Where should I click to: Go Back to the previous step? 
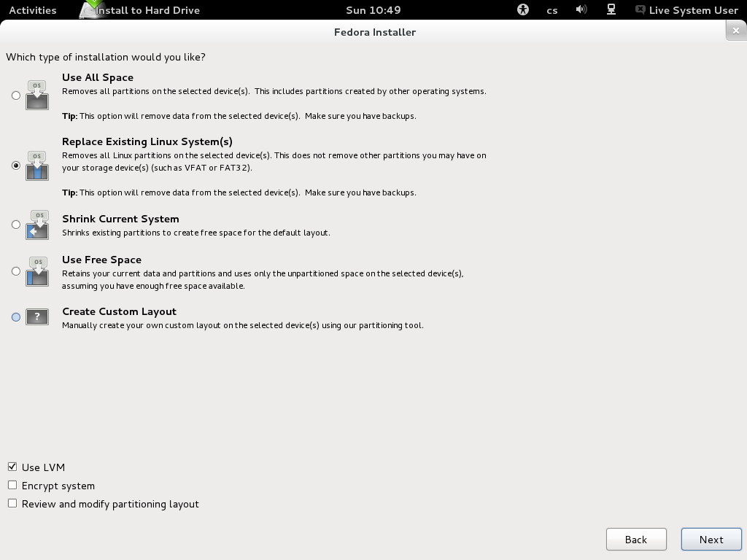636,540
